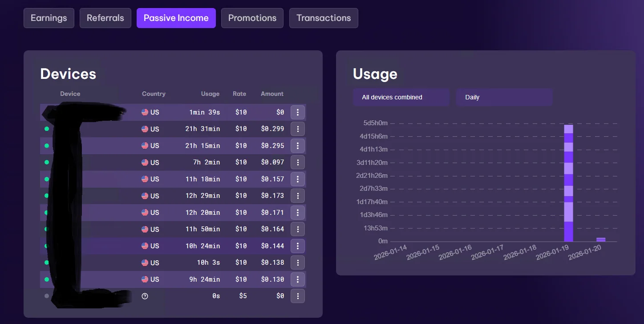The height and width of the screenshot is (324, 644).
Task: Click the small 2026-01-20 usage bar
Action: tap(601, 240)
